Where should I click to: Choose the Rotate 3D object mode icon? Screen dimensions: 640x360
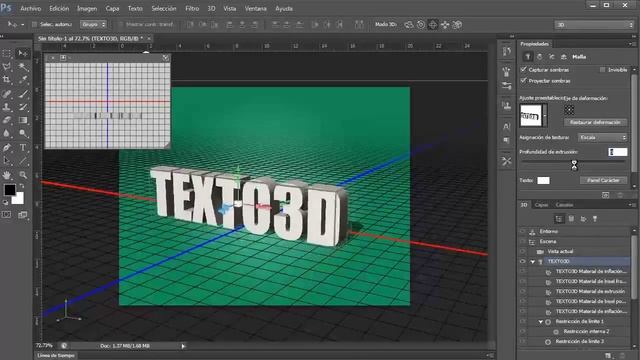pyautogui.click(x=409, y=25)
